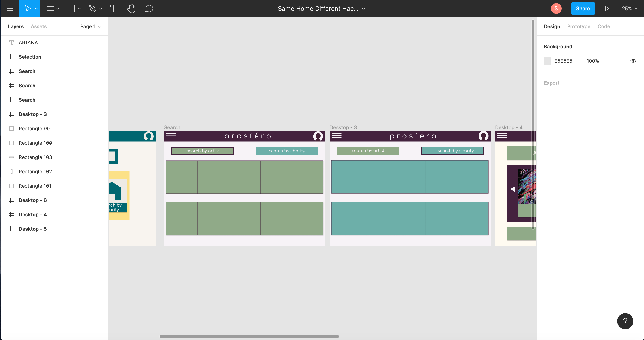Switch to the Prototype tab
This screenshot has width=644, height=340.
(x=578, y=26)
